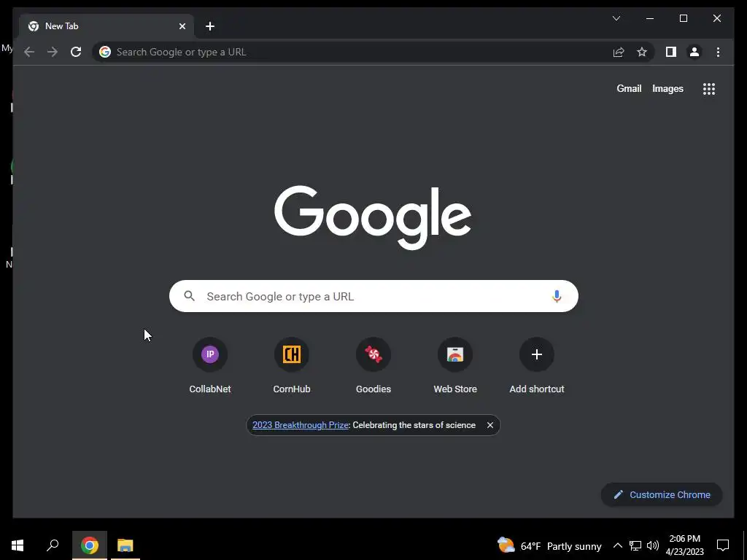Image resolution: width=747 pixels, height=560 pixels.
Task: Open the clock showing 2:06 PM
Action: [684, 545]
